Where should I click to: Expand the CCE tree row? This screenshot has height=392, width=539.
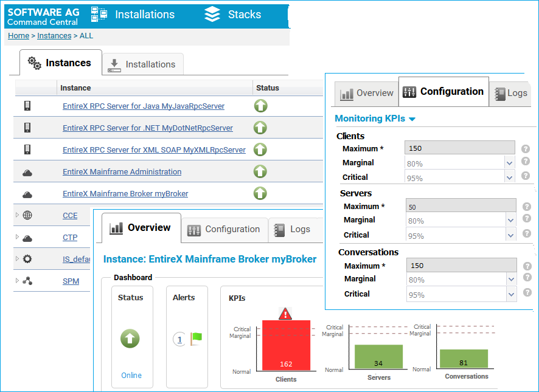tap(17, 215)
